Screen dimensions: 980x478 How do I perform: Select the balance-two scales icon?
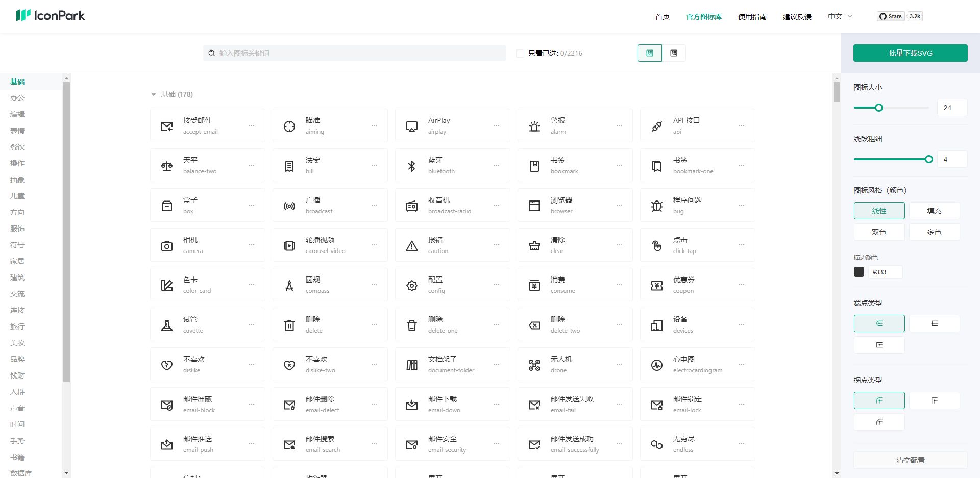coord(167,166)
